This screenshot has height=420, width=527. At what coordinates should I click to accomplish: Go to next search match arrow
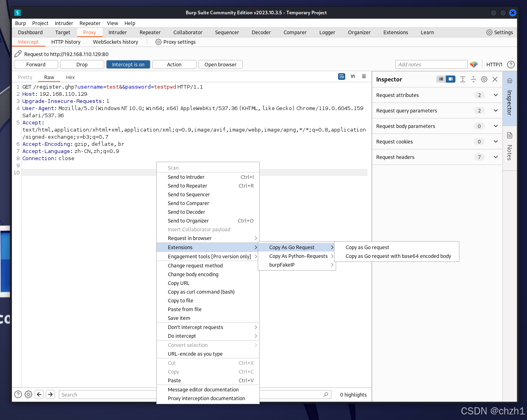(50, 394)
